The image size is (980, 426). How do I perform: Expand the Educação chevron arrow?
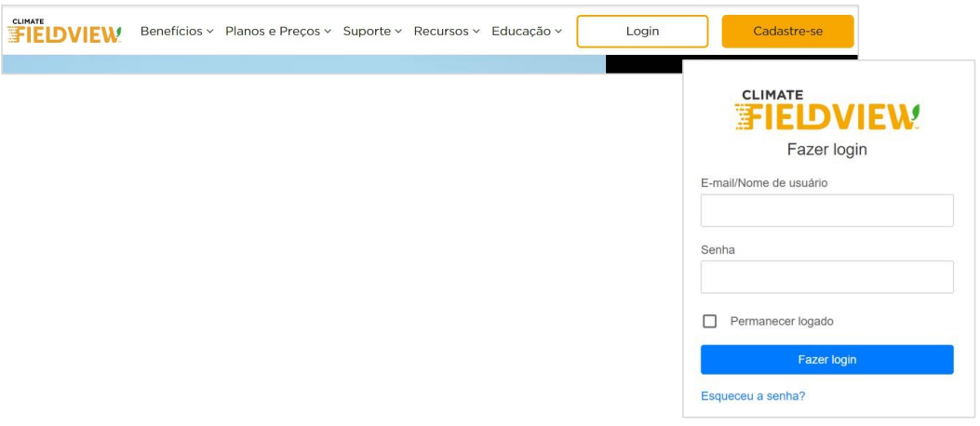click(558, 32)
